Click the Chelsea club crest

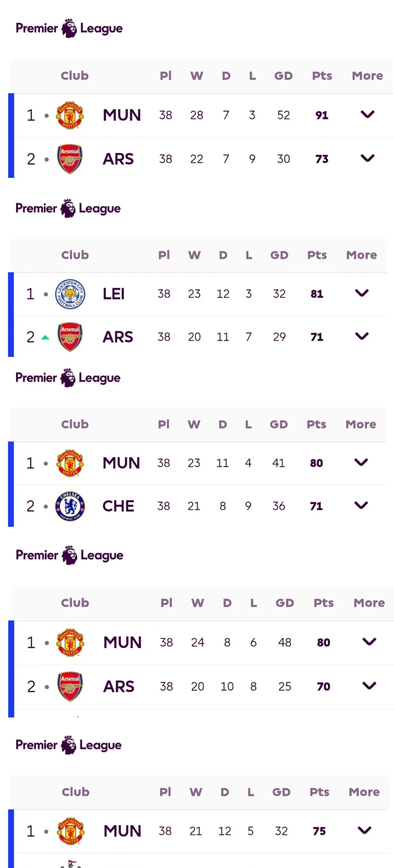70,506
